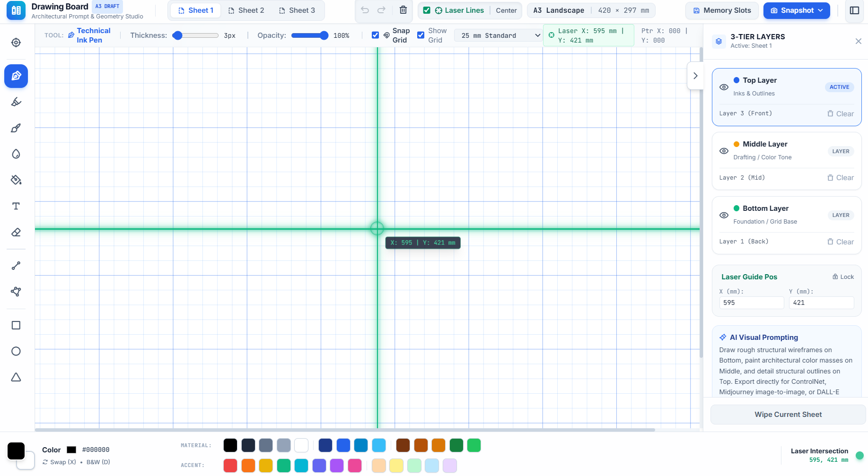This screenshot has width=868, height=476.
Task: Select the polygon path tool
Action: [16, 292]
